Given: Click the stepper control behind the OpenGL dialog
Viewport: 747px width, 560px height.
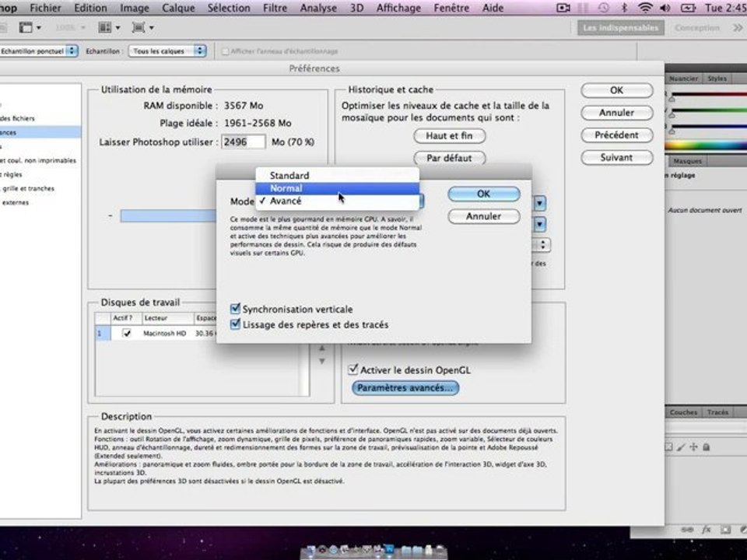Looking at the screenshot, I should 542,245.
